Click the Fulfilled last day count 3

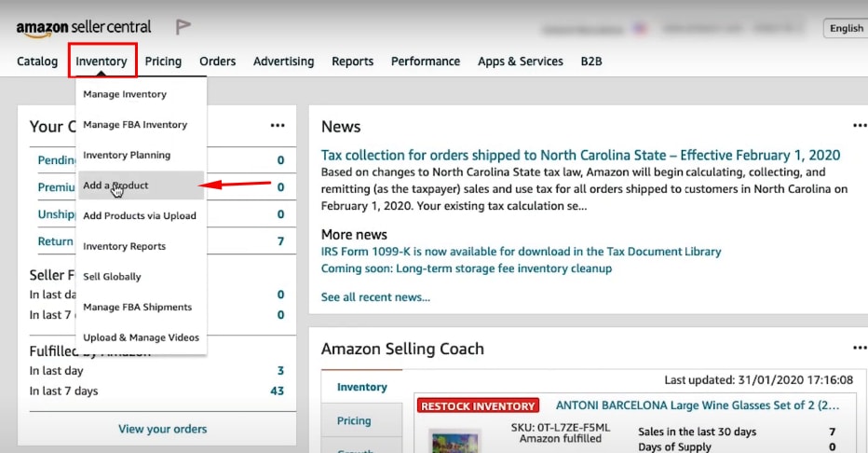coord(280,370)
